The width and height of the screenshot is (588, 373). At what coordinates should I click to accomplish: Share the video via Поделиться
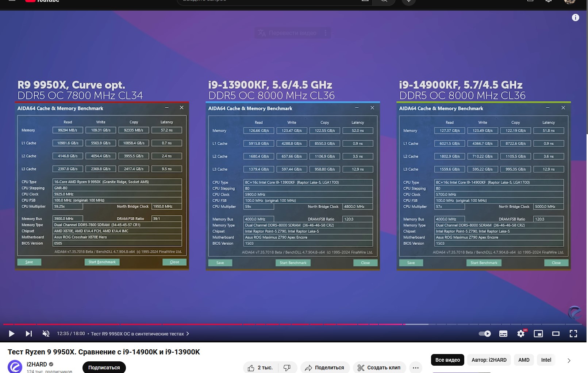tap(325, 368)
